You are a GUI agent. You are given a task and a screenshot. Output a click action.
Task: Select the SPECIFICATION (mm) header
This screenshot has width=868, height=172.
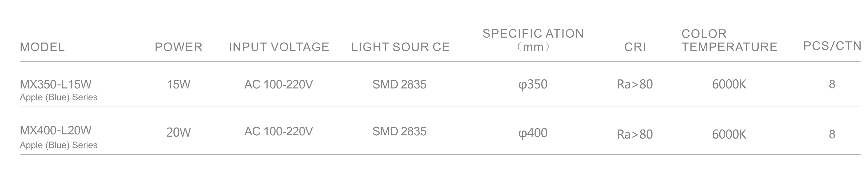(533, 40)
